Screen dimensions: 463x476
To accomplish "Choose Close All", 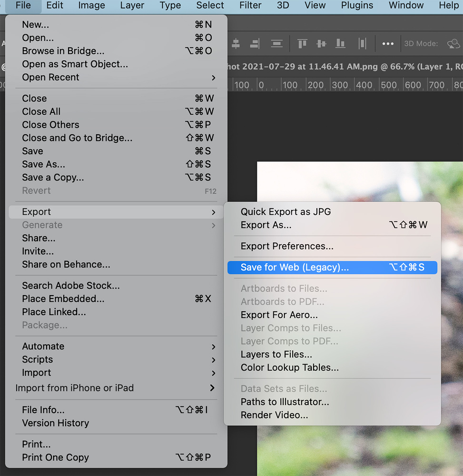I will [x=116, y=112].
